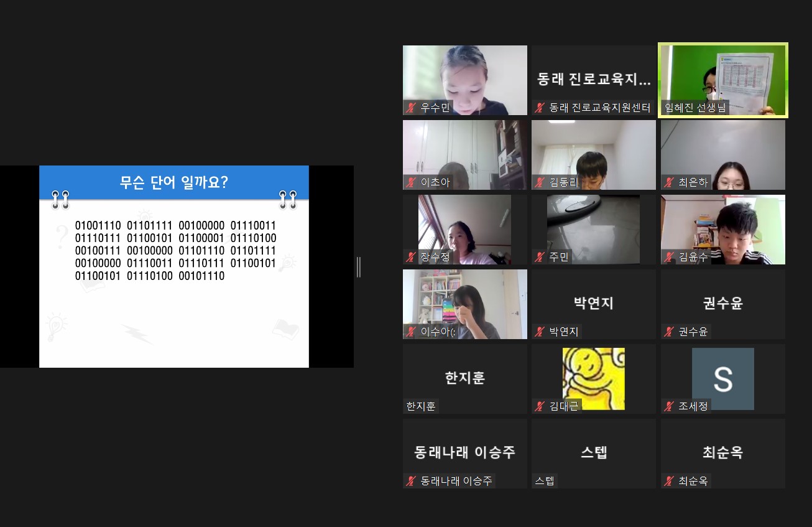
Task: Select 임혜진 선생님's highlighted speaker video
Action: tap(723, 80)
